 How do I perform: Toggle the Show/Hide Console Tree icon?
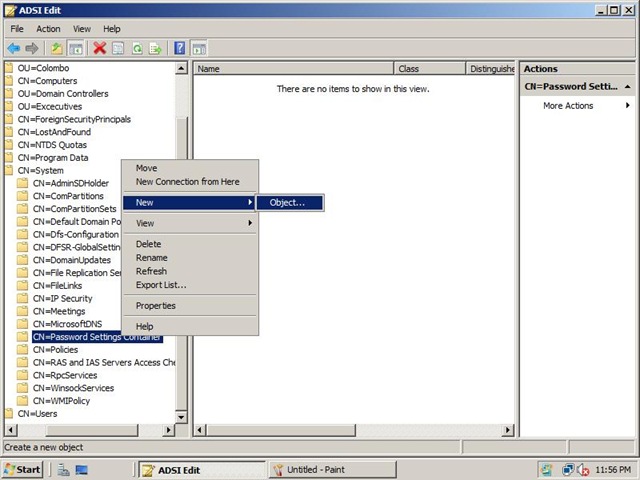coord(76,49)
